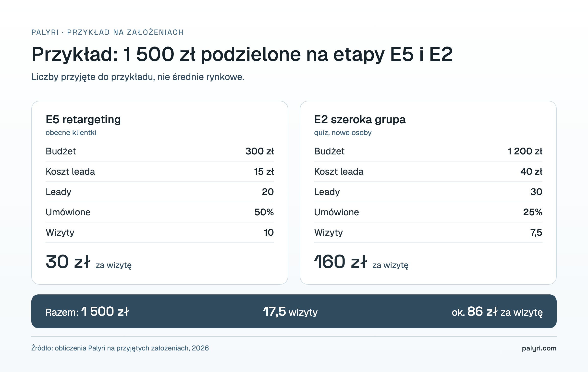Click the '7,5' visits value

point(536,232)
